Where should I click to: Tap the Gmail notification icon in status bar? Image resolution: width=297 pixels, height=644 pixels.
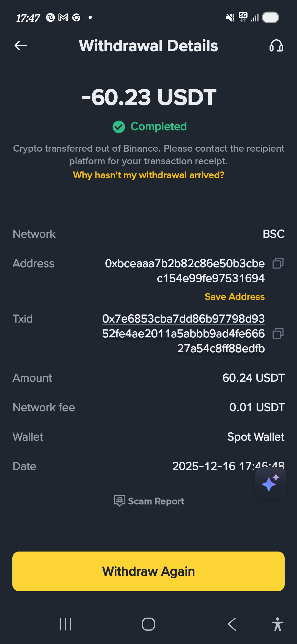tap(63, 18)
